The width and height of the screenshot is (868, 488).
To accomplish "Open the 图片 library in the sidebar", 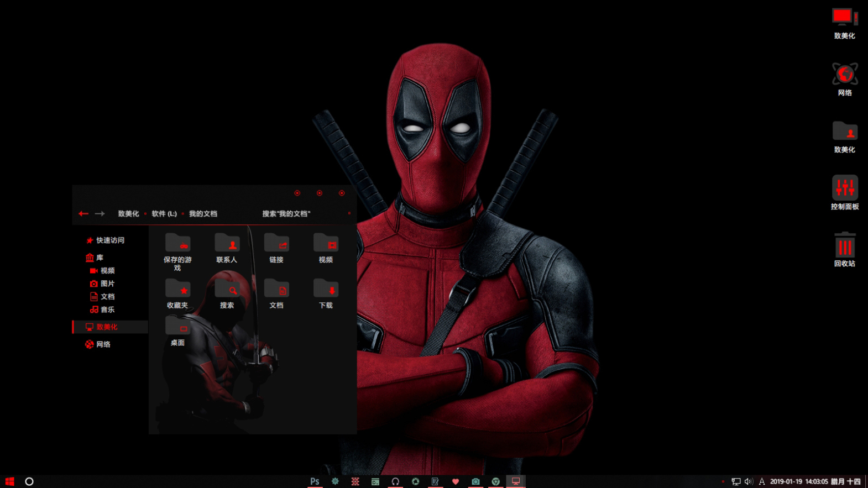I will click(102, 284).
